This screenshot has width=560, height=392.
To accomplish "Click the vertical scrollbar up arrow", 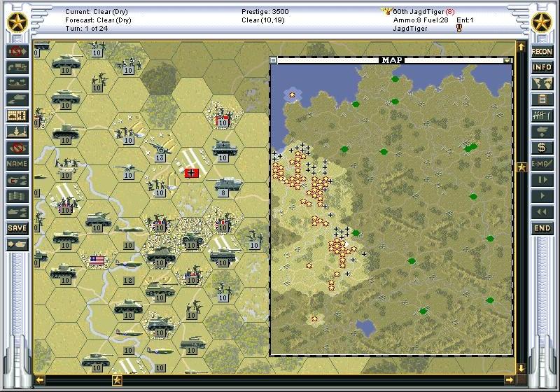I will click(x=521, y=47).
